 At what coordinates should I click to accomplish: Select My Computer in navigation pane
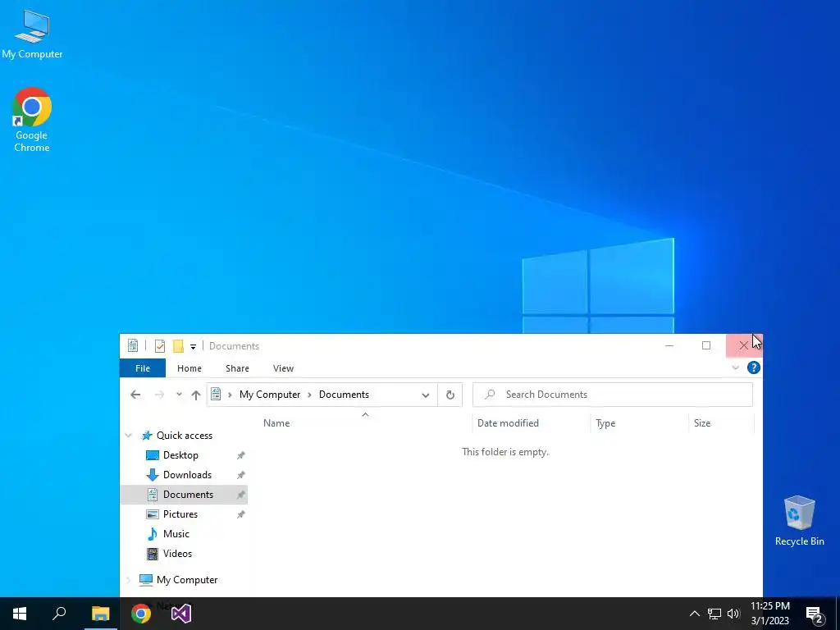187,580
